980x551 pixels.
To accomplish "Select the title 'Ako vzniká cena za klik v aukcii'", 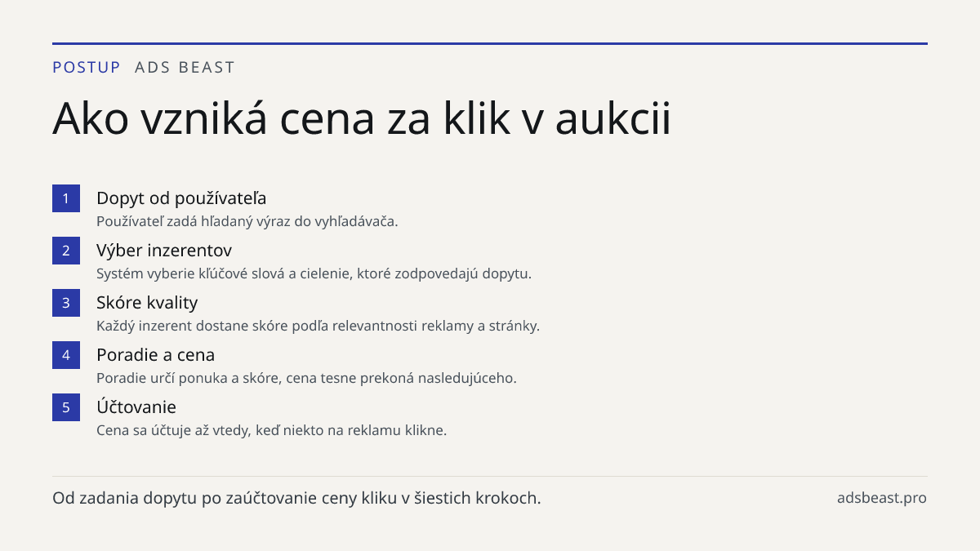I will click(362, 119).
